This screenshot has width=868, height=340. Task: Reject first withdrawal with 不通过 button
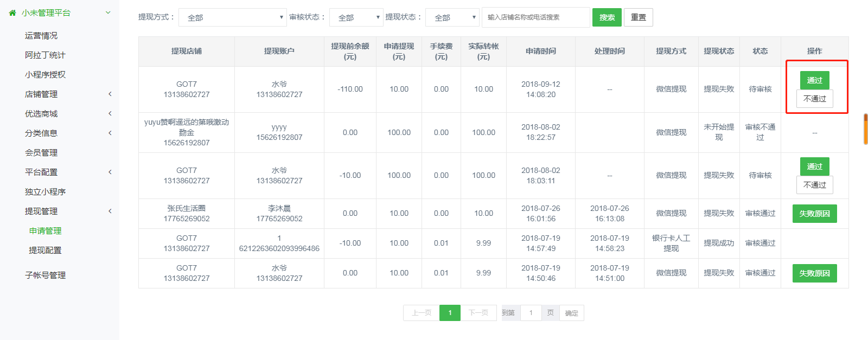pos(814,99)
